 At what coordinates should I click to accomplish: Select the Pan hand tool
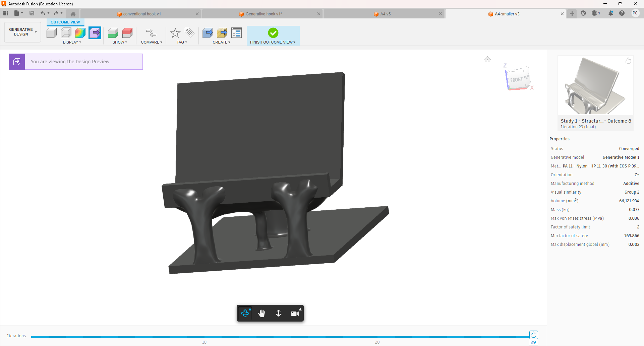point(262,313)
